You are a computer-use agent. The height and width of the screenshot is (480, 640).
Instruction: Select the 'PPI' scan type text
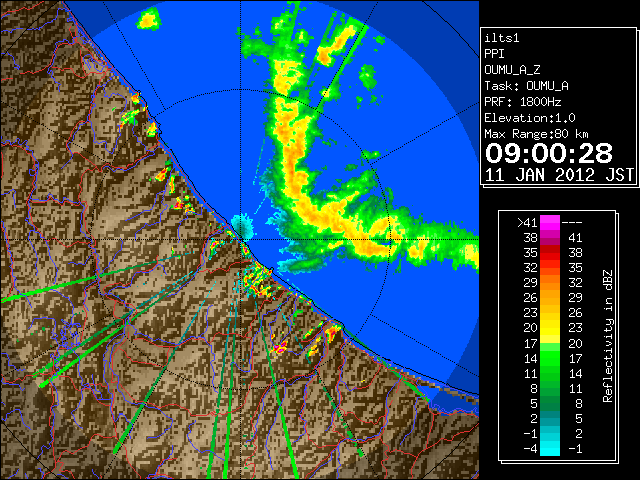494,54
